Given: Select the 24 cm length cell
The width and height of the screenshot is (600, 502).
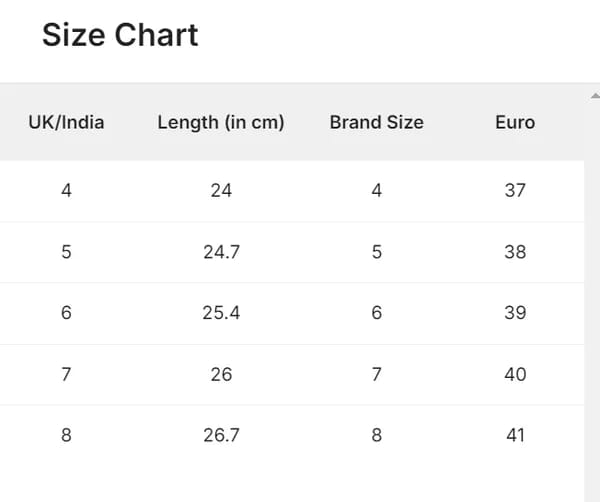Looking at the screenshot, I should point(221,190).
